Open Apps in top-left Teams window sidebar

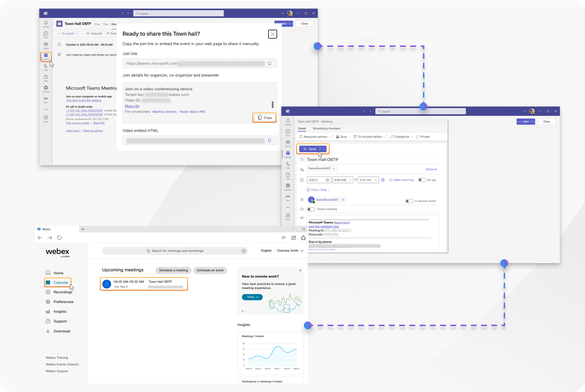[46, 119]
